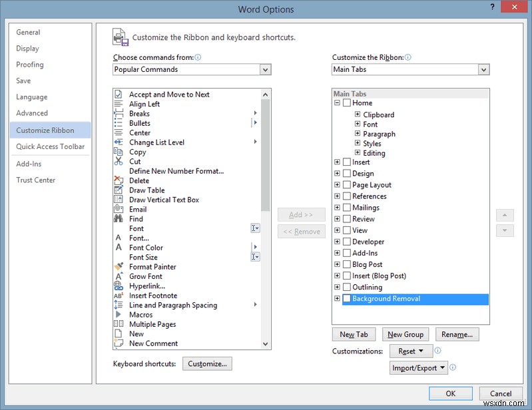Click the Font Color icon
The image size is (532, 410).
[x=119, y=247]
